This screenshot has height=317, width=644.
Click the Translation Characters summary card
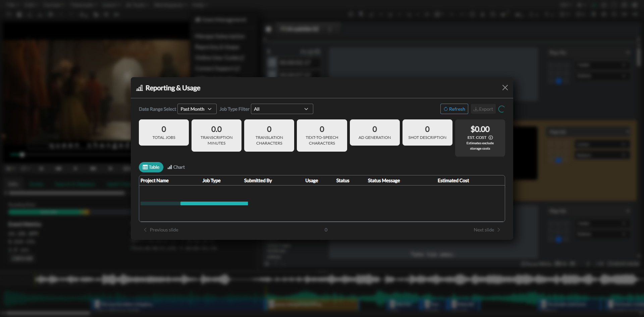click(269, 136)
